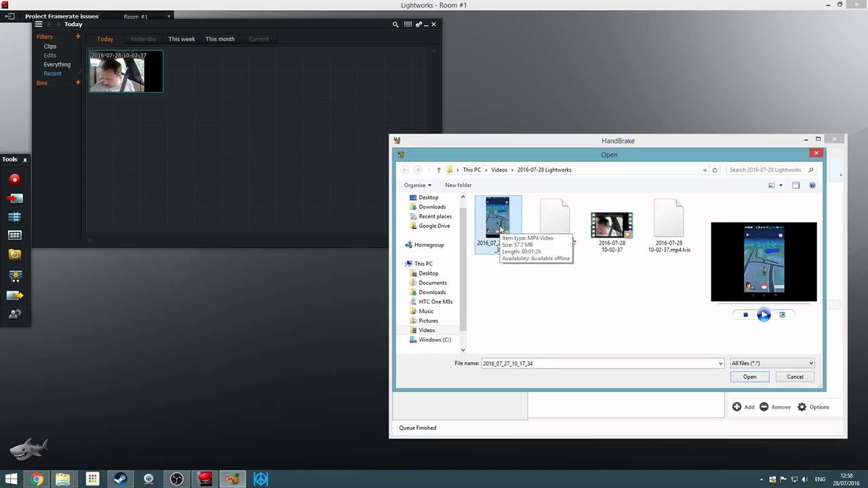Refresh the folder in Open dialog
This screenshot has height=488, width=868.
click(715, 170)
